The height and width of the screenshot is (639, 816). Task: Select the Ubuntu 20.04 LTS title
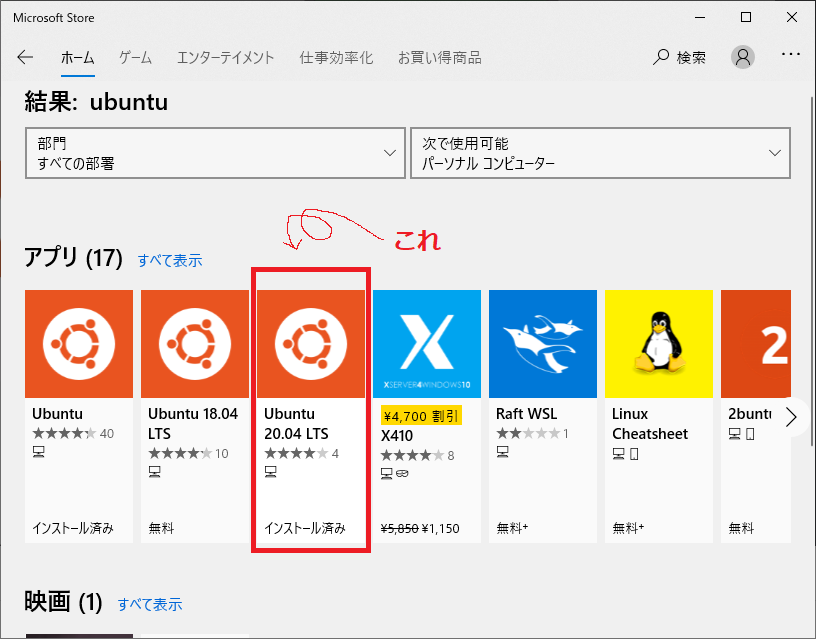click(296, 424)
